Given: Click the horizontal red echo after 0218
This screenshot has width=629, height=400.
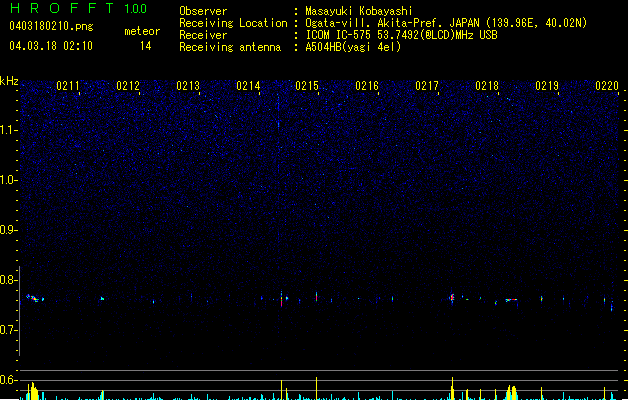Looking at the screenshot, I should point(511,300).
